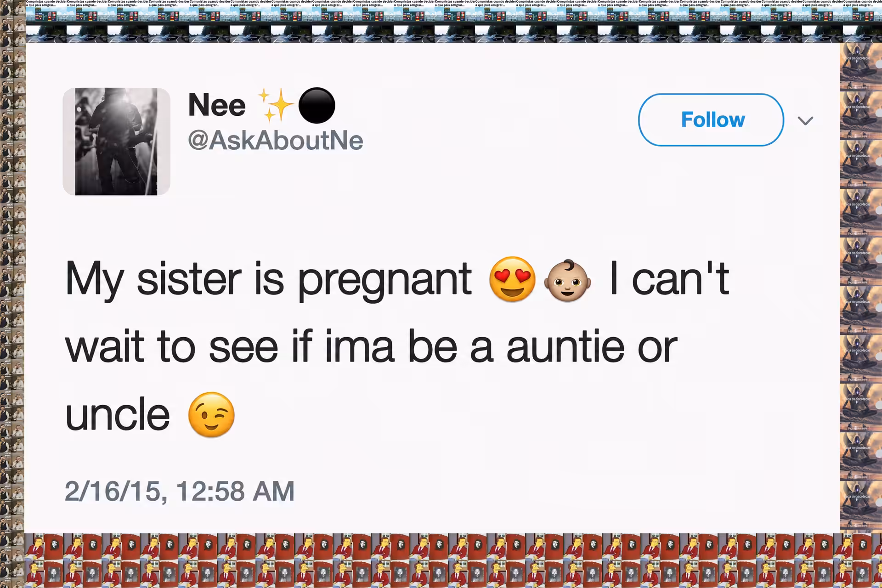882x588 pixels.
Task: Click the 2/16/15, 12:58 AM timestamp
Action: pyautogui.click(x=180, y=491)
